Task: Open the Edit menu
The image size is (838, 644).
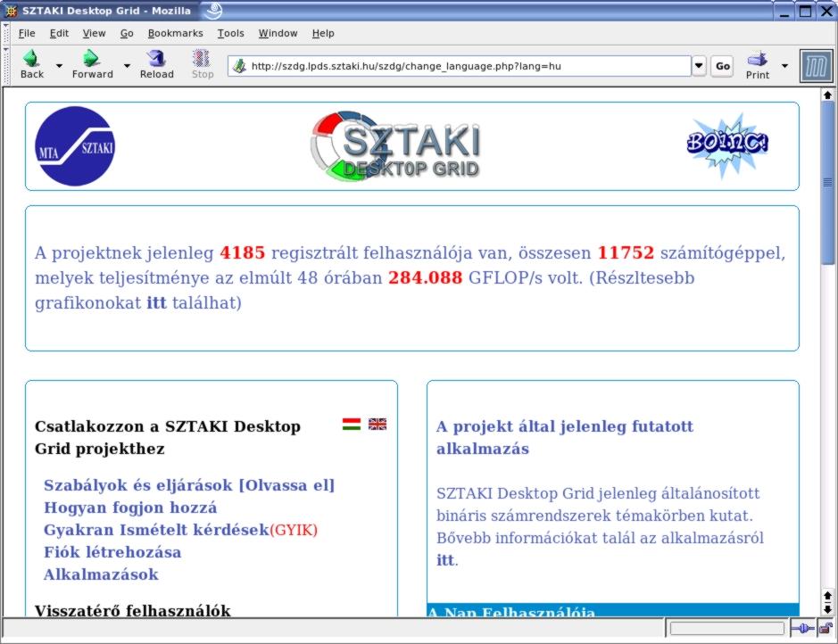Action: click(59, 33)
